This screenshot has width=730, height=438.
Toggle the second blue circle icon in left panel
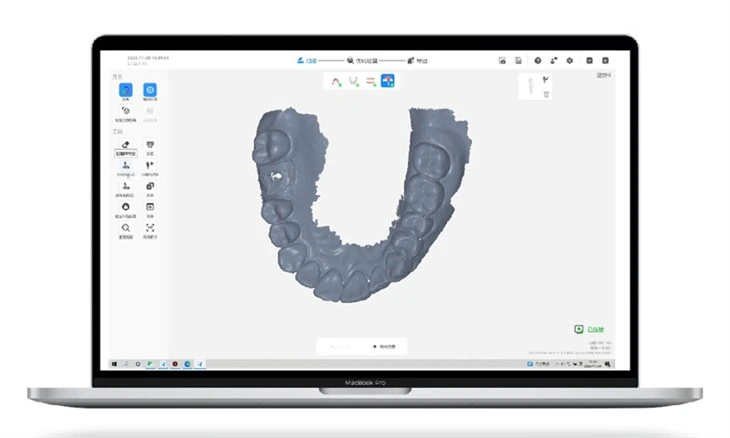149,90
